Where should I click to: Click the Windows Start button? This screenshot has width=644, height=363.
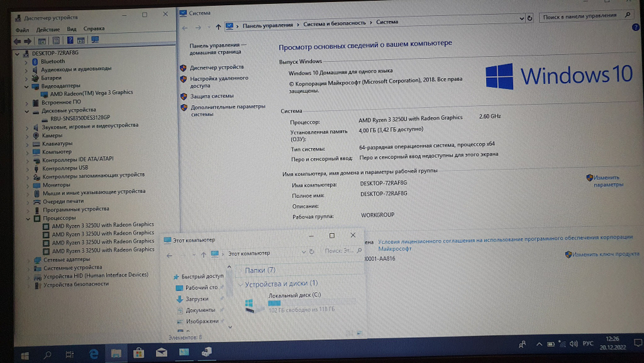(x=24, y=356)
